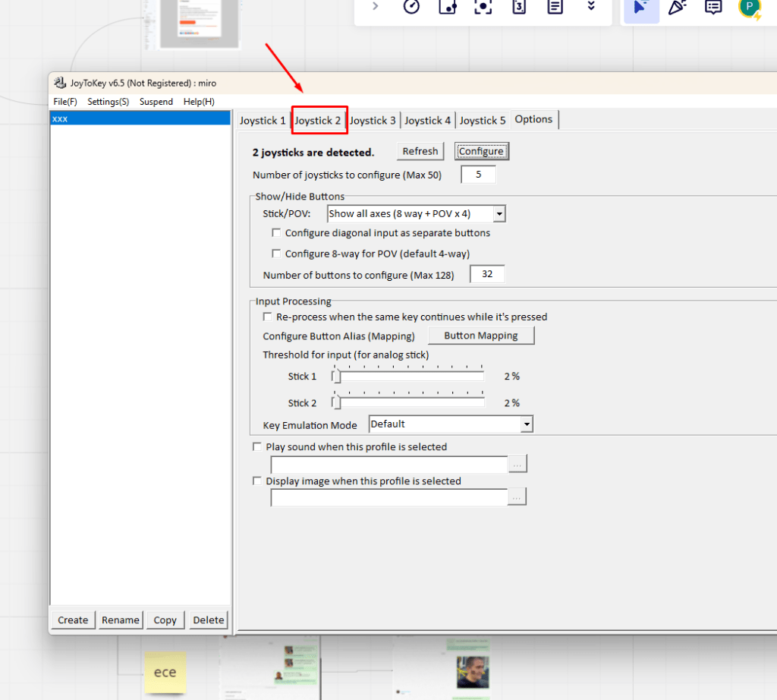Screen dimensions: 777x700
Task: Open the Key Emulation Mode dropdown
Action: [x=451, y=424]
